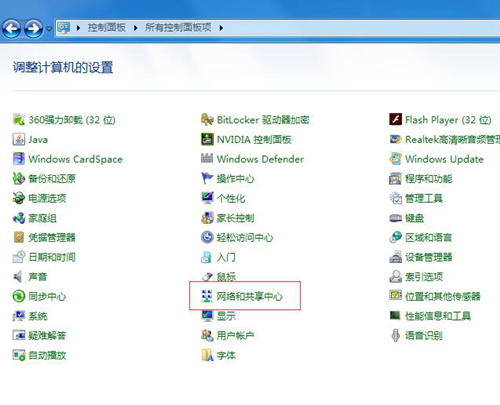Select 所有控制面板项 breadcrumb item
The image size is (500, 405).
pyautogui.click(x=178, y=28)
